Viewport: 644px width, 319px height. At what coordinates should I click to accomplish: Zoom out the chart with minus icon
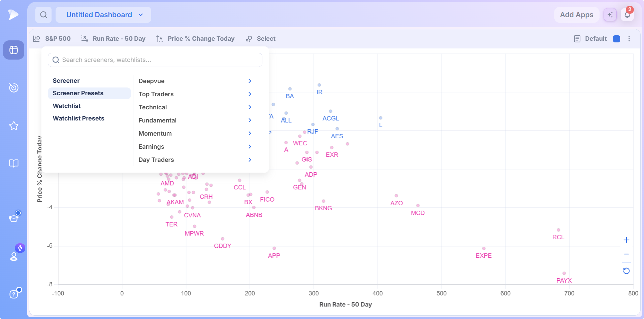pyautogui.click(x=626, y=254)
